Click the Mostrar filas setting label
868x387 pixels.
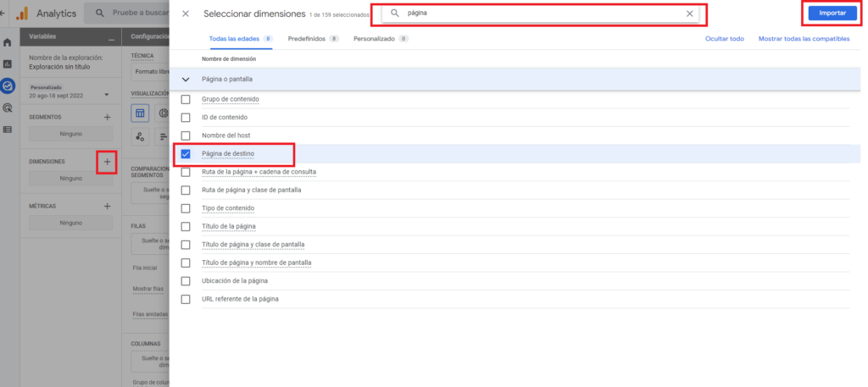(147, 289)
